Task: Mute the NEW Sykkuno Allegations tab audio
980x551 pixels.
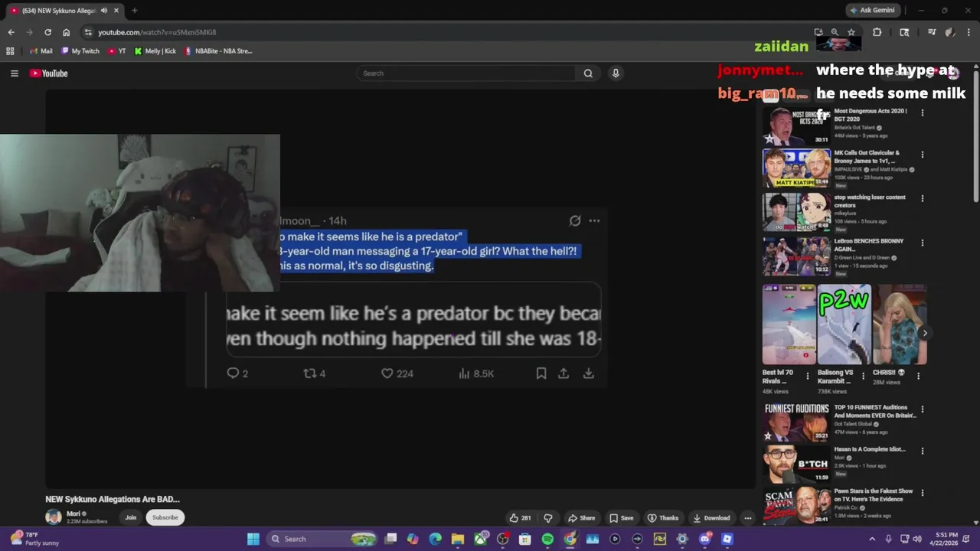Action: (x=104, y=11)
